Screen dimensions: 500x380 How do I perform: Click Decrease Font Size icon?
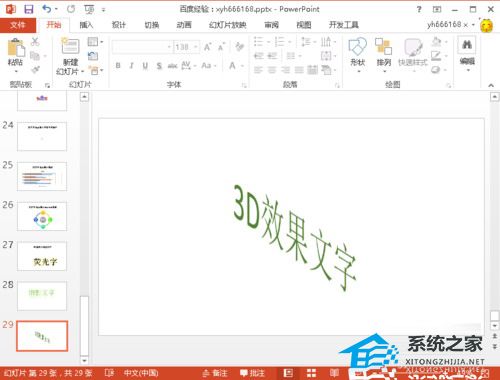click(x=221, y=47)
